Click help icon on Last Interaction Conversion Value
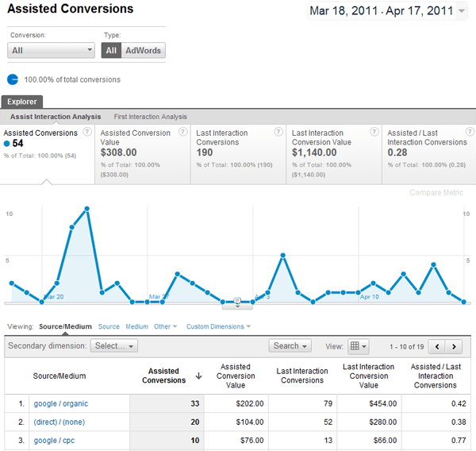 click(374, 132)
